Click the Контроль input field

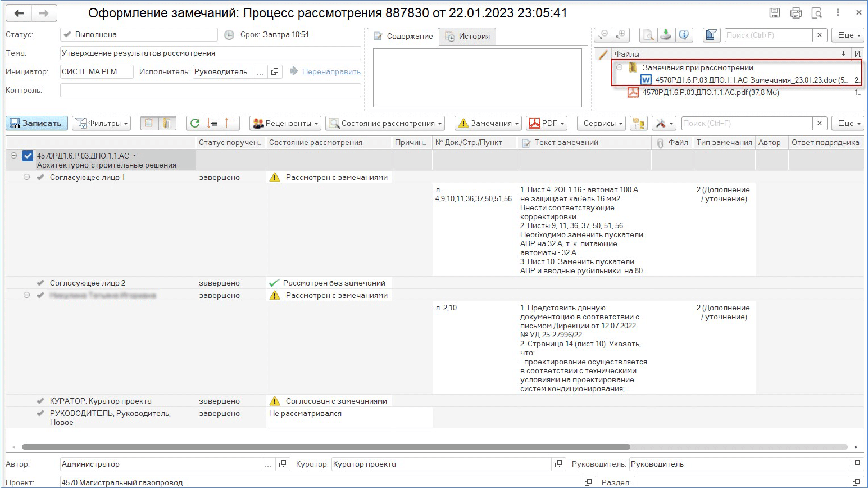(x=211, y=90)
